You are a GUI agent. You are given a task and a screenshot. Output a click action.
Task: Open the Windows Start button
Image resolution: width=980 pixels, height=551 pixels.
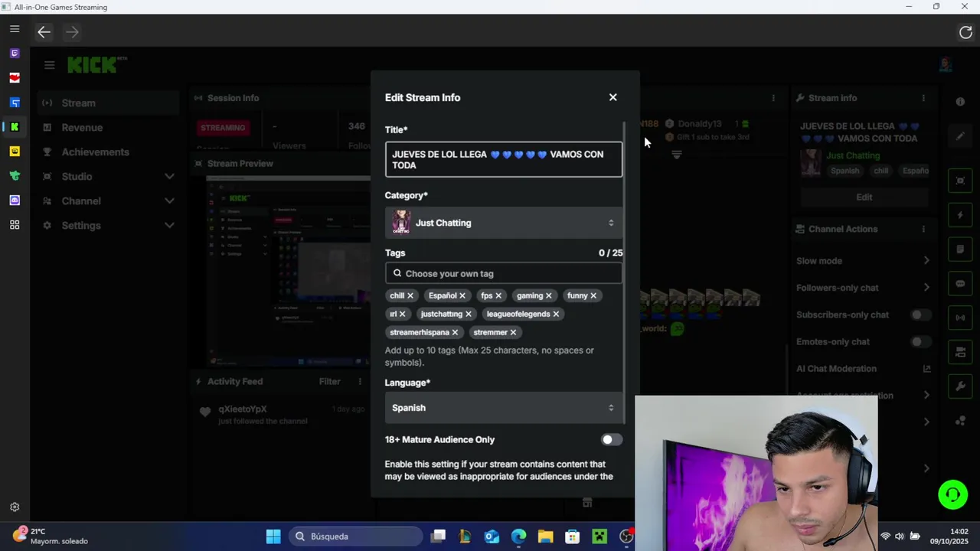273,536
